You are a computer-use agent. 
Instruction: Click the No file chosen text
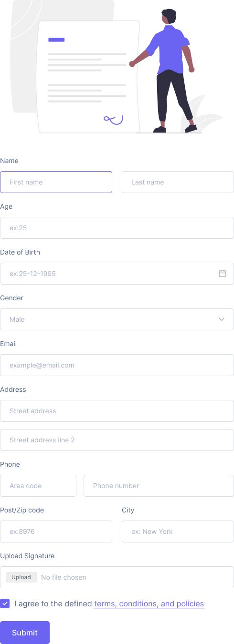(x=64, y=577)
